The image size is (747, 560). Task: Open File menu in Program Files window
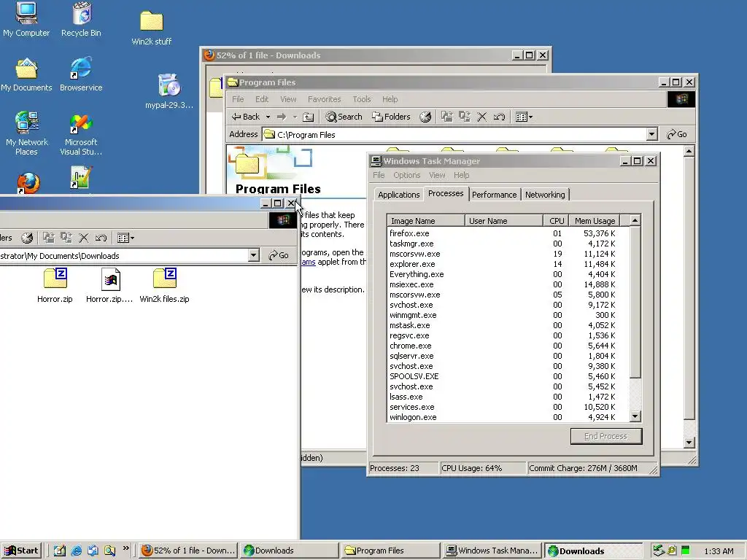pos(238,99)
